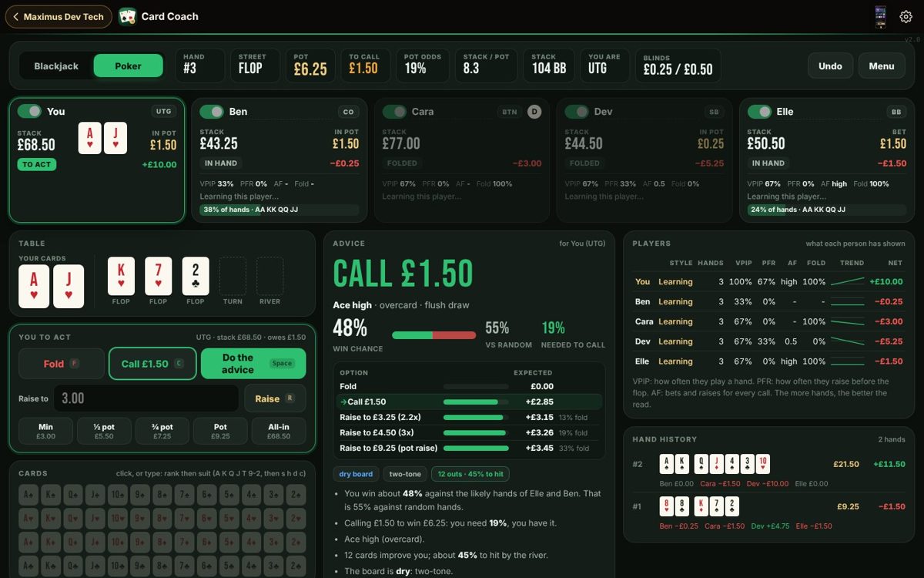
Task: Go back to Maximus Dev Tech
Action: [59, 16]
